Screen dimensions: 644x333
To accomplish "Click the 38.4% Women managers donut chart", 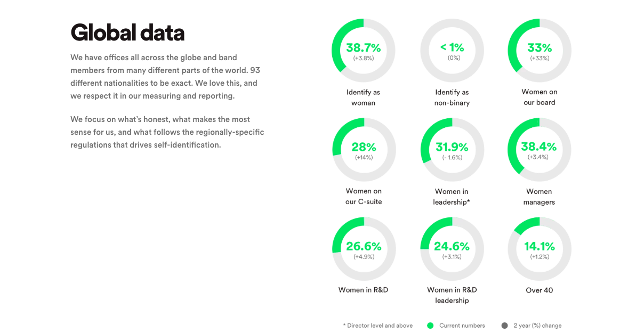I will pos(539,150).
